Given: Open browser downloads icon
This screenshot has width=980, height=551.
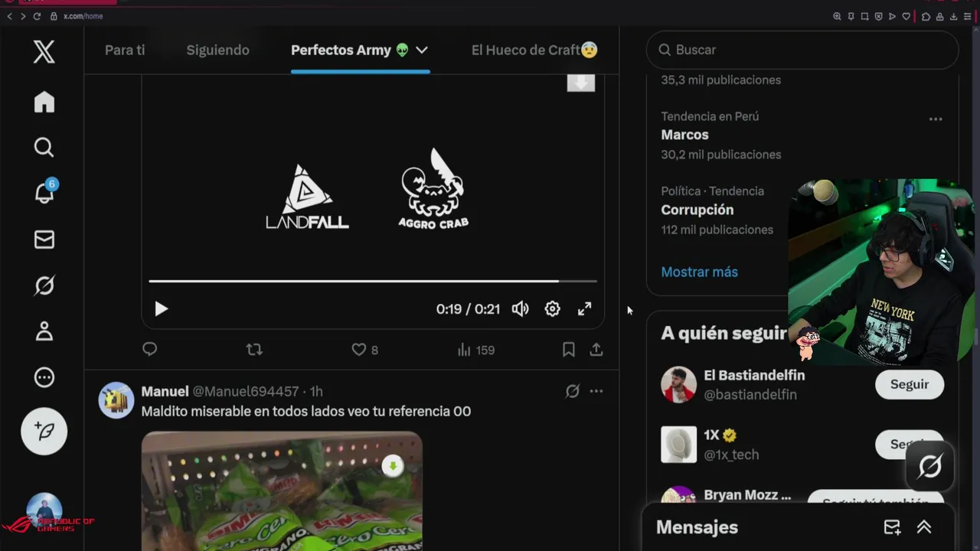Looking at the screenshot, I should (954, 16).
